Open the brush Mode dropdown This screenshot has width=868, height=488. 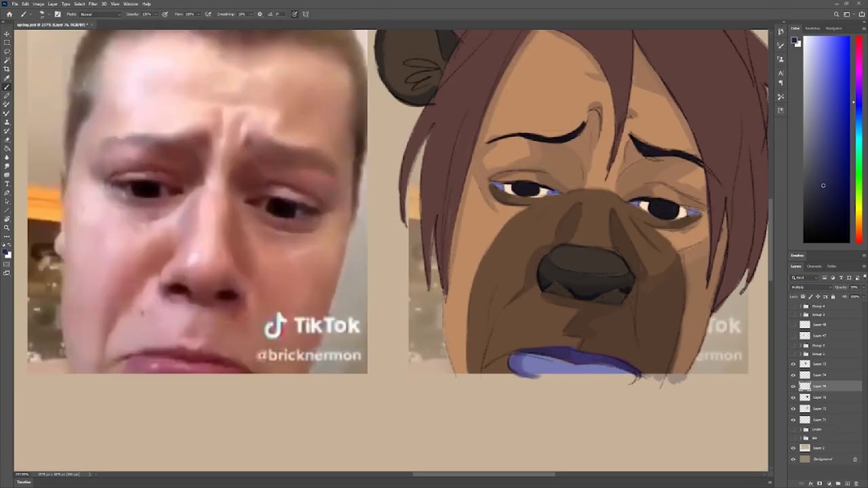pyautogui.click(x=100, y=14)
